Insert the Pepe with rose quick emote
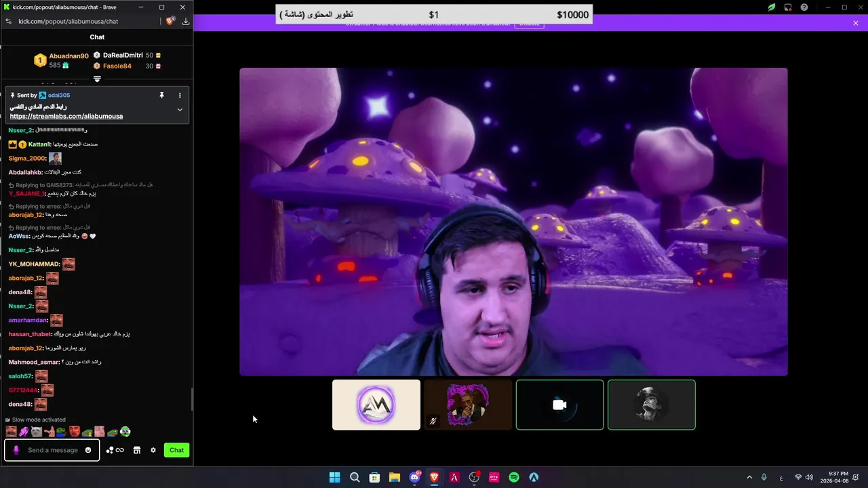Screen dimensions: 868x488 point(62,432)
